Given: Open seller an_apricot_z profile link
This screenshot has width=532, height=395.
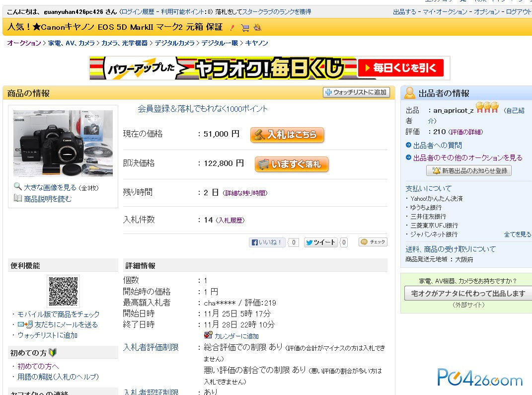Looking at the screenshot, I should [x=454, y=110].
